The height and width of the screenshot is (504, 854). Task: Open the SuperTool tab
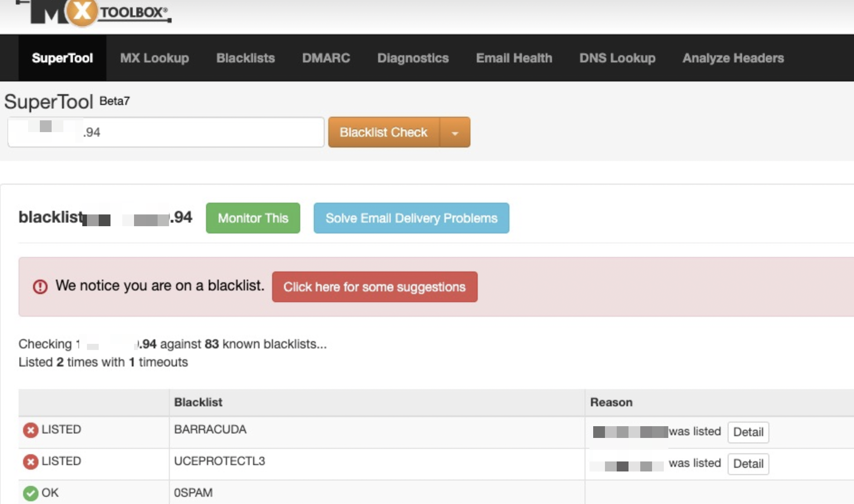coord(62,58)
